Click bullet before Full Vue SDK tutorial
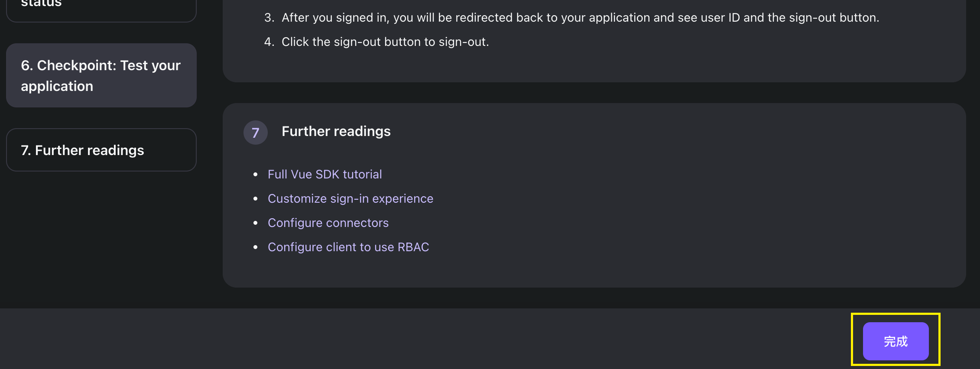Viewport: 980px width, 369px height. tap(256, 175)
